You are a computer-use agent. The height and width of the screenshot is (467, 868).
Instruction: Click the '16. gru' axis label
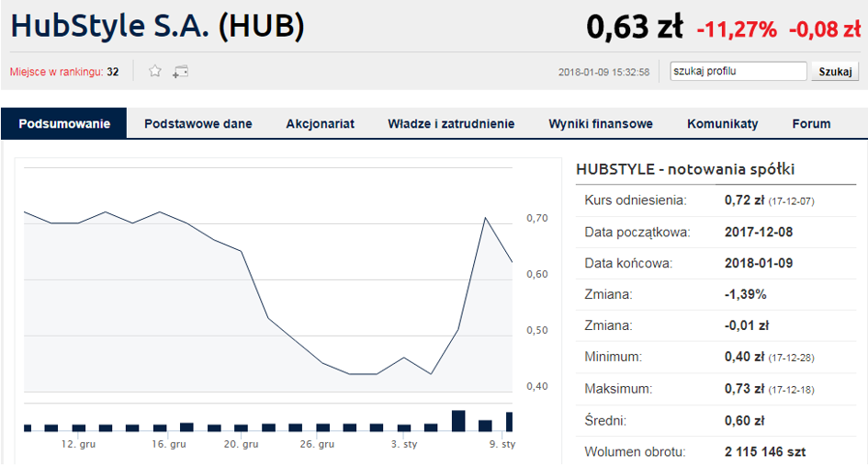(x=169, y=444)
